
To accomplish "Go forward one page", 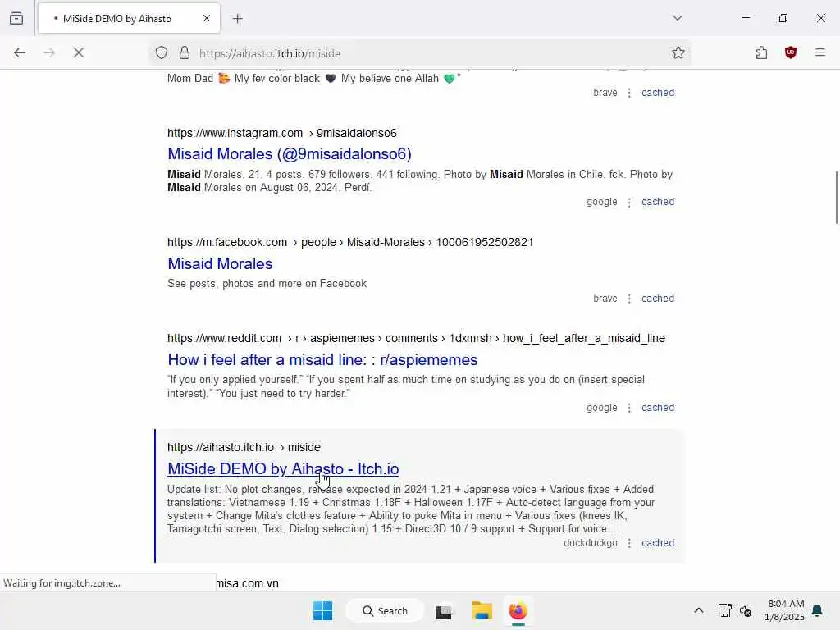I will [x=49, y=52].
